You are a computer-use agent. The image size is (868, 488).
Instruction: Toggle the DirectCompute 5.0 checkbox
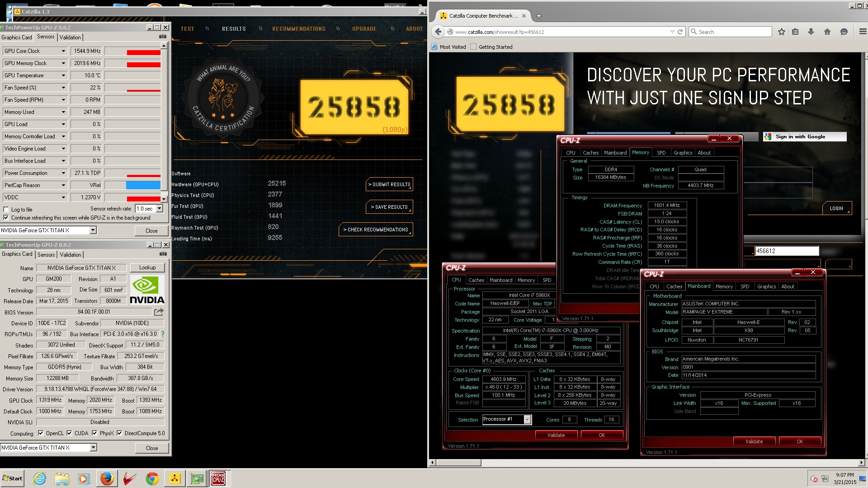click(x=119, y=433)
